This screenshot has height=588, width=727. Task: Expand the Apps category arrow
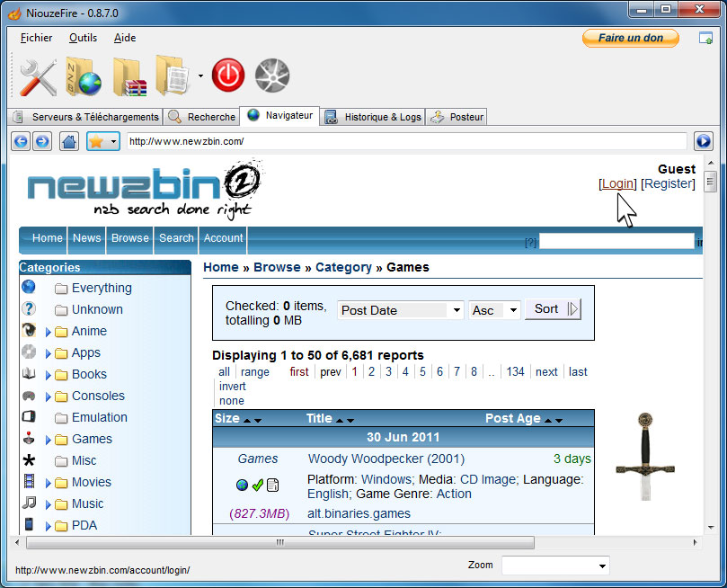click(49, 354)
